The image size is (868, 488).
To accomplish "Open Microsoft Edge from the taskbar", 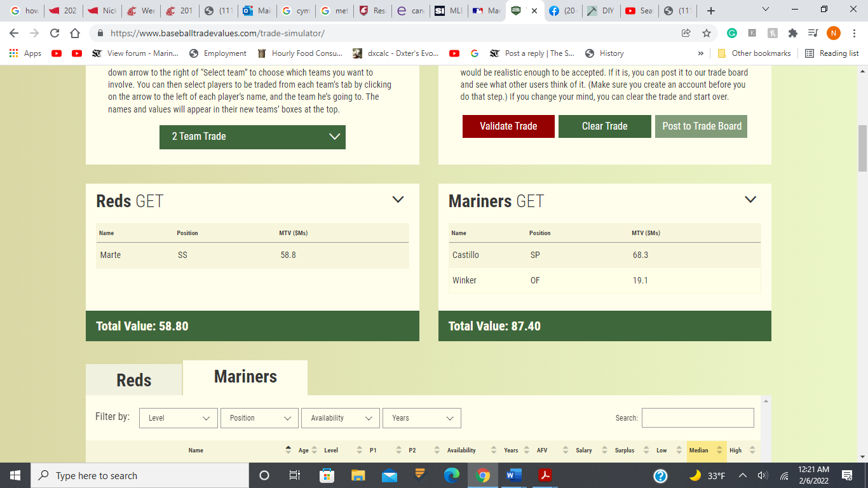I will (x=452, y=475).
